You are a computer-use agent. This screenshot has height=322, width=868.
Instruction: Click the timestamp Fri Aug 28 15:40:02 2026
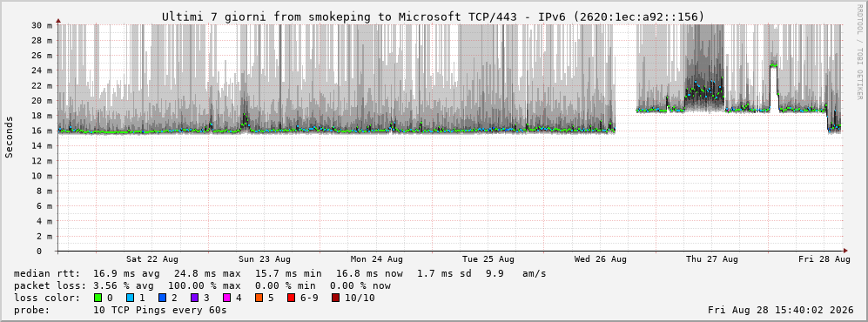click(x=781, y=311)
